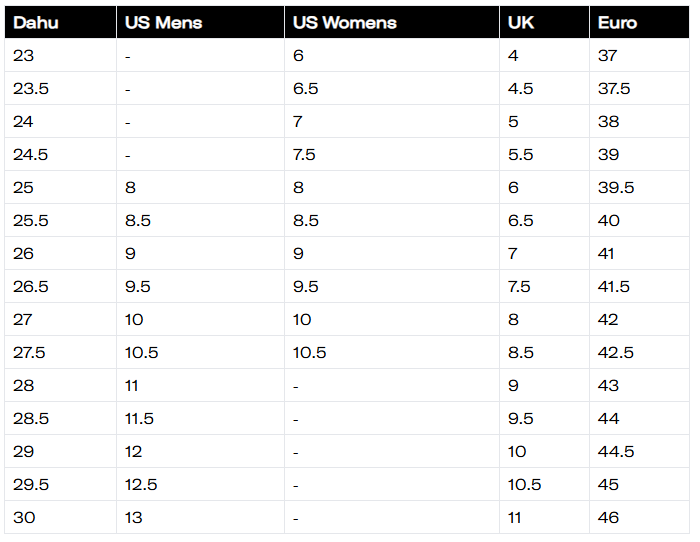Select Euro size 46 cell
Image resolution: width=700 pixels, height=542 pixels.
coord(608,518)
